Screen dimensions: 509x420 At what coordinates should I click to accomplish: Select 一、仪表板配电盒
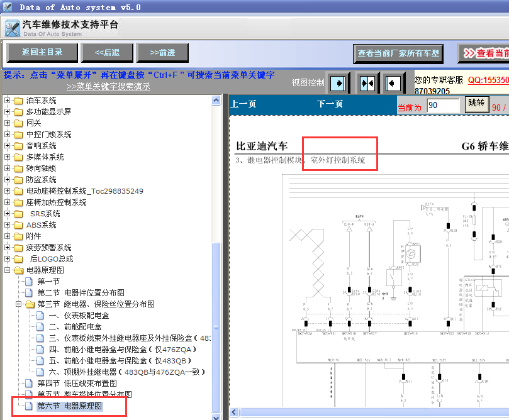(79, 315)
